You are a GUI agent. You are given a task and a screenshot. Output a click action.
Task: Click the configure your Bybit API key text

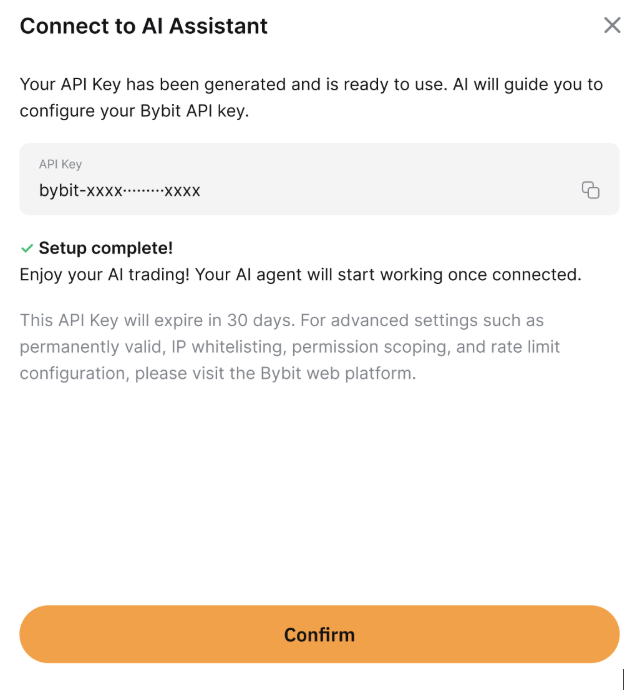pos(134,111)
